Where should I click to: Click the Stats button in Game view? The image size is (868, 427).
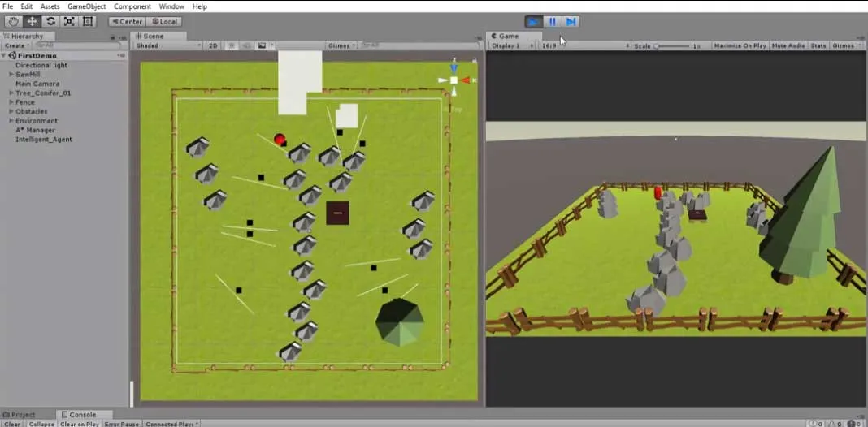818,46
